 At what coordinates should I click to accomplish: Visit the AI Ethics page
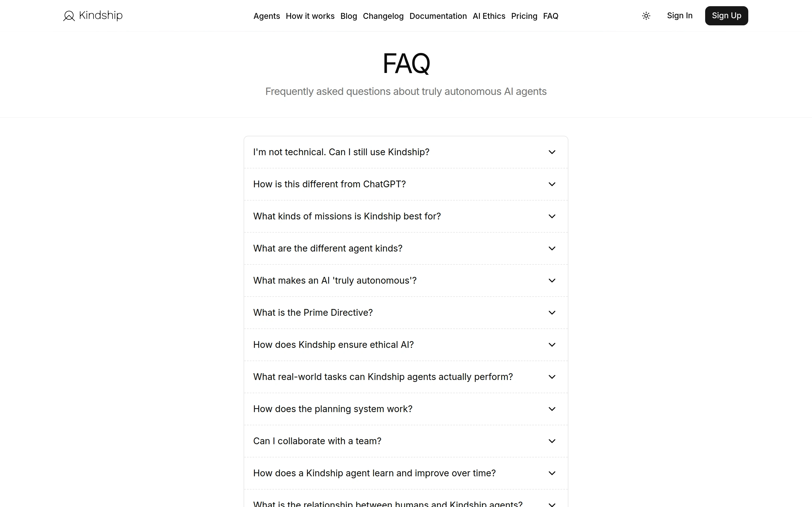(x=489, y=16)
